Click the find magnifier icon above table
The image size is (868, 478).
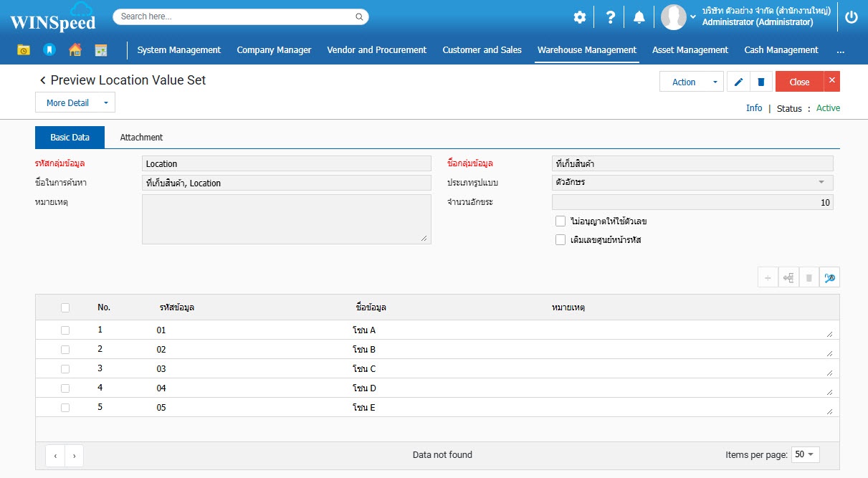click(829, 278)
